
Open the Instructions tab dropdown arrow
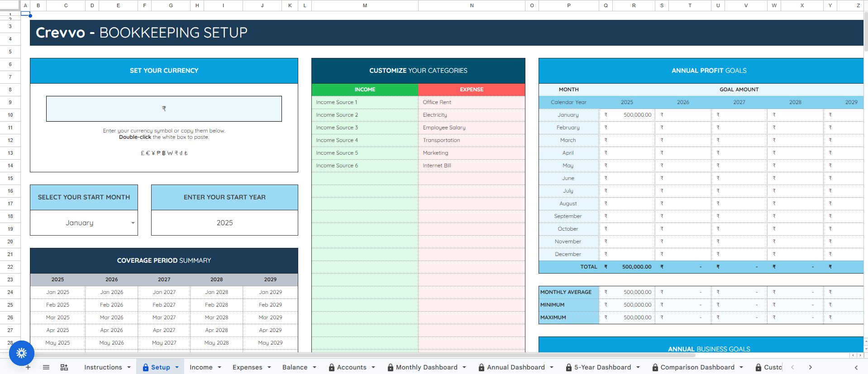[x=129, y=367]
